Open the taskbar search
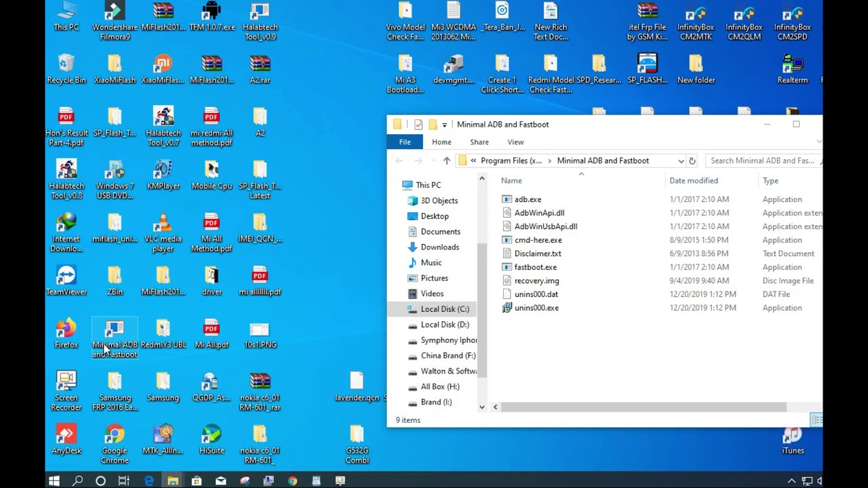Viewport: 868px width, 488px height. pos(78,481)
